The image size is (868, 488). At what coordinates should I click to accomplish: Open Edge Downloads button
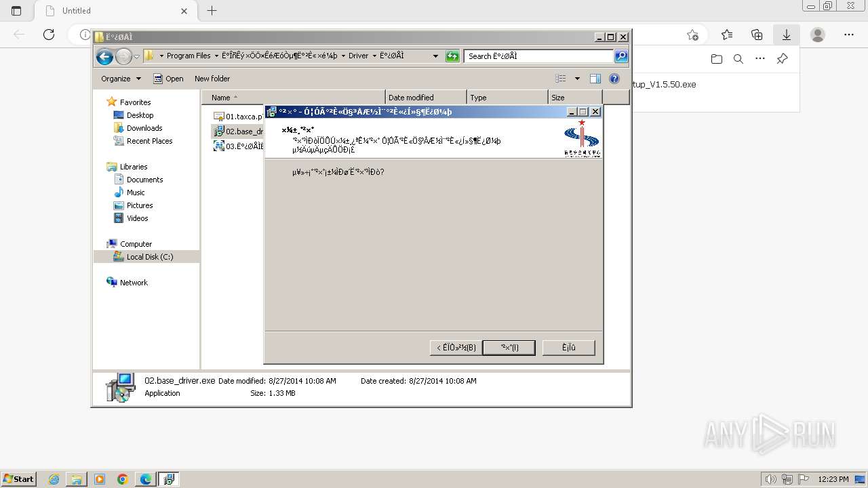[787, 35]
